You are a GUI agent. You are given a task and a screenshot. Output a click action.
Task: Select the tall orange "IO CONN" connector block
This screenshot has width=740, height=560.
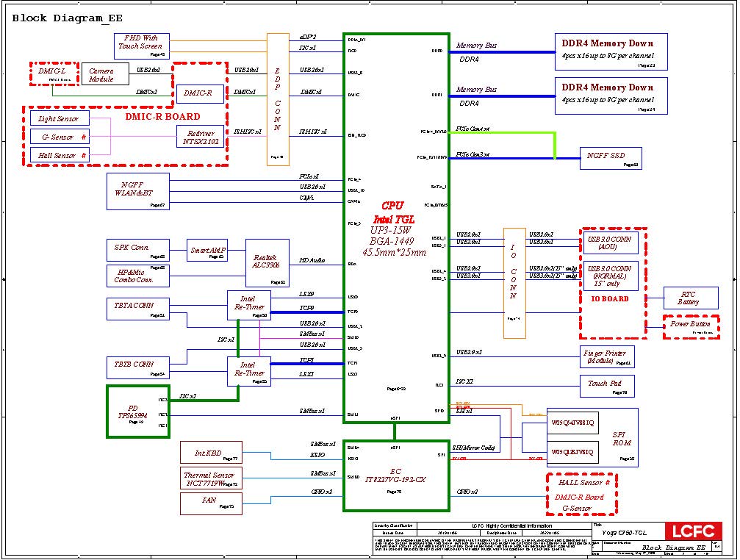(x=514, y=283)
